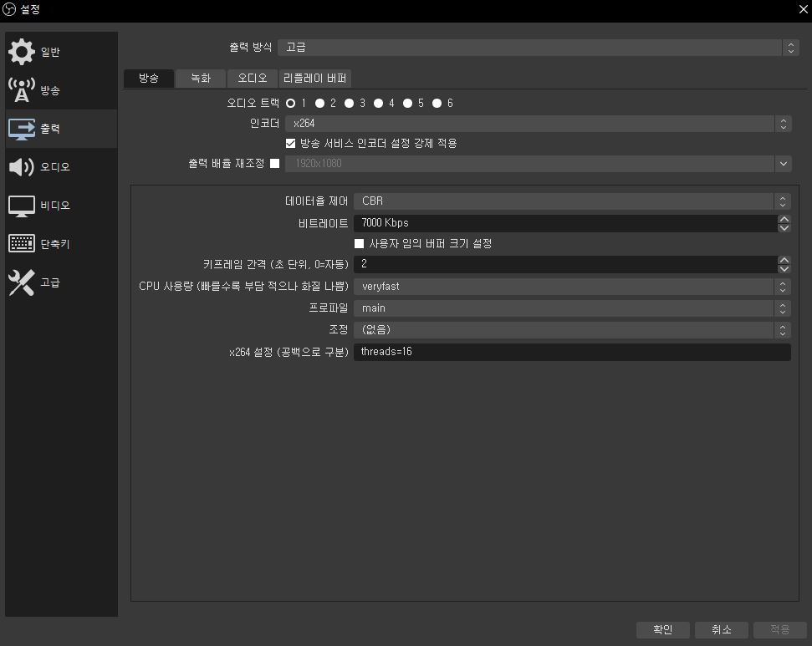This screenshot has width=812, height=646.
Task: Open the 오디오 speaker icon in sidebar
Action: pos(21,166)
